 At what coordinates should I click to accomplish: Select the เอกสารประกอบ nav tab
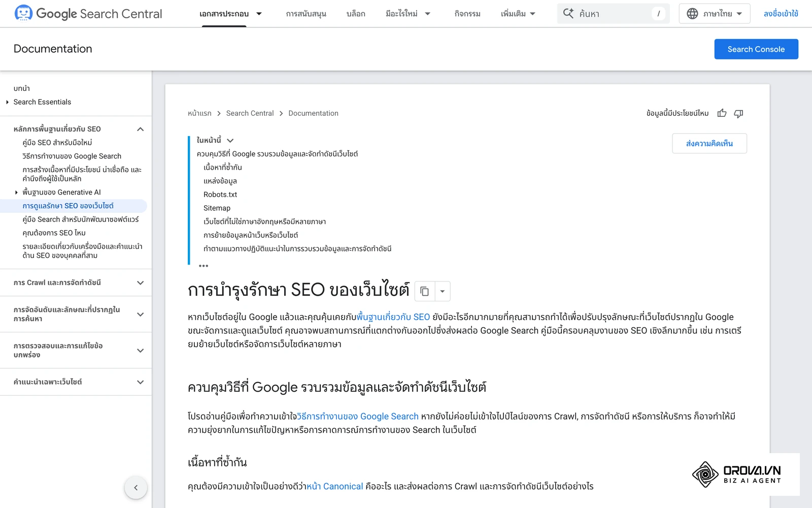pyautogui.click(x=224, y=14)
